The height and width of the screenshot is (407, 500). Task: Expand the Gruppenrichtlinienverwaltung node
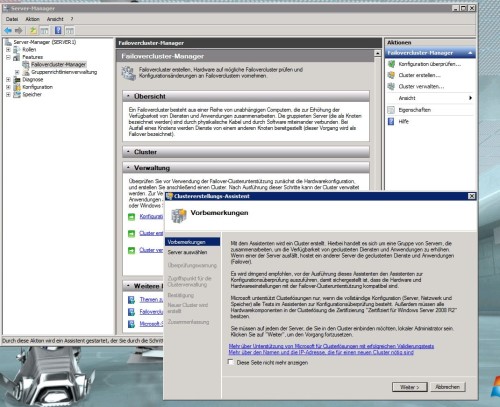17,72
